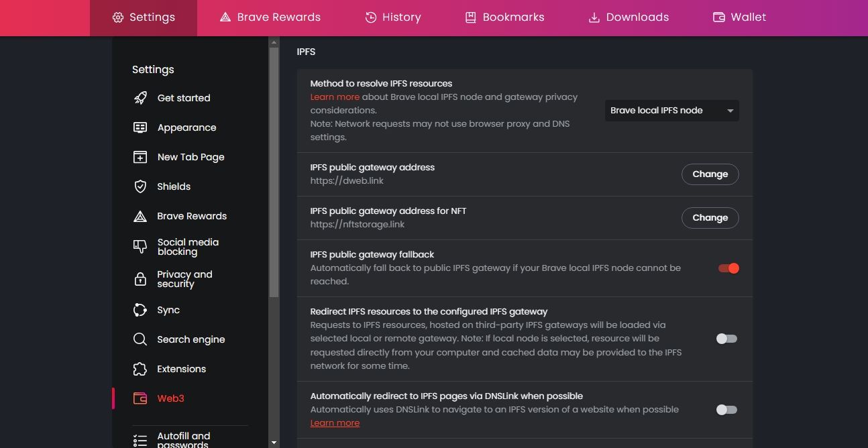Disable IPFS public gateway fallback

pos(727,268)
